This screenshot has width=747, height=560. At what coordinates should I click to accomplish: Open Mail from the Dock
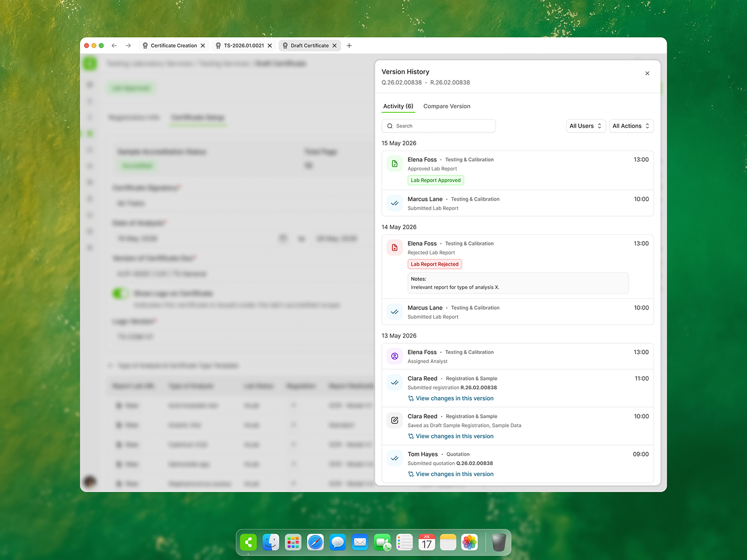(x=360, y=542)
